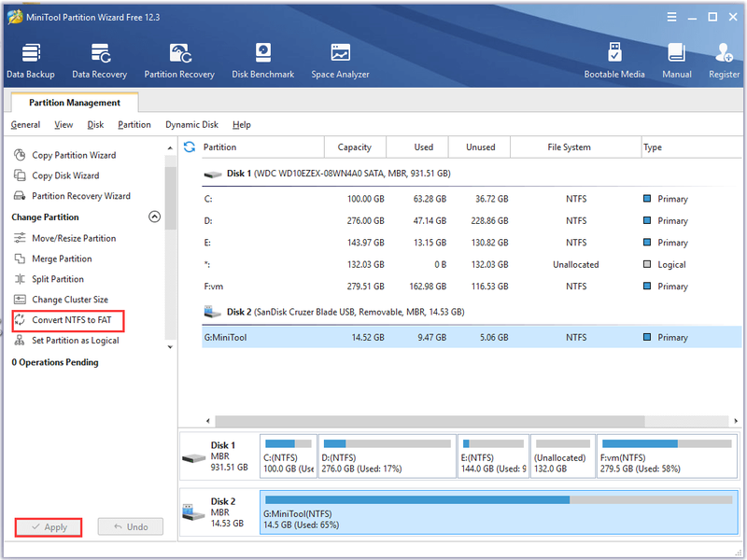The height and width of the screenshot is (560, 747).
Task: Open the General menu
Action: point(25,125)
